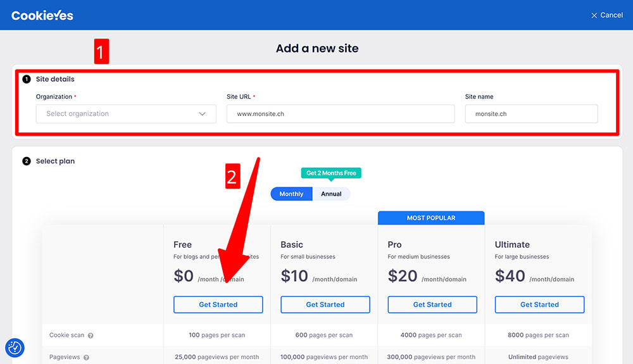
Task: Click the Get 2 Months Free badge
Action: pyautogui.click(x=331, y=173)
